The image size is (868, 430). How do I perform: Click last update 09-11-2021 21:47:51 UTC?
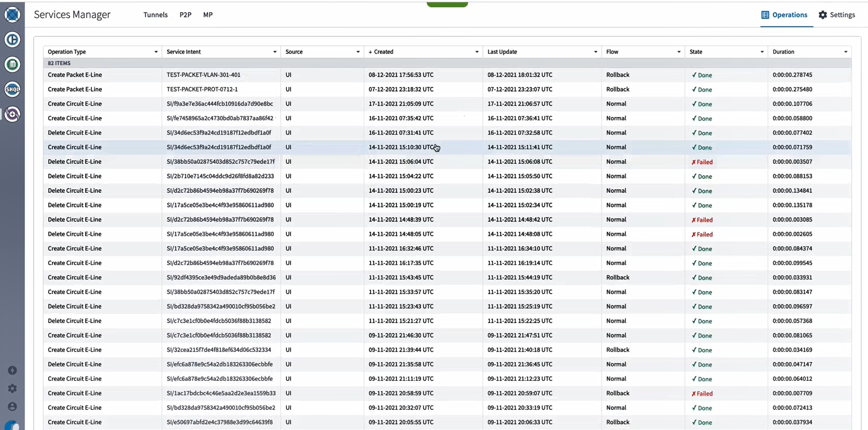pyautogui.click(x=520, y=335)
